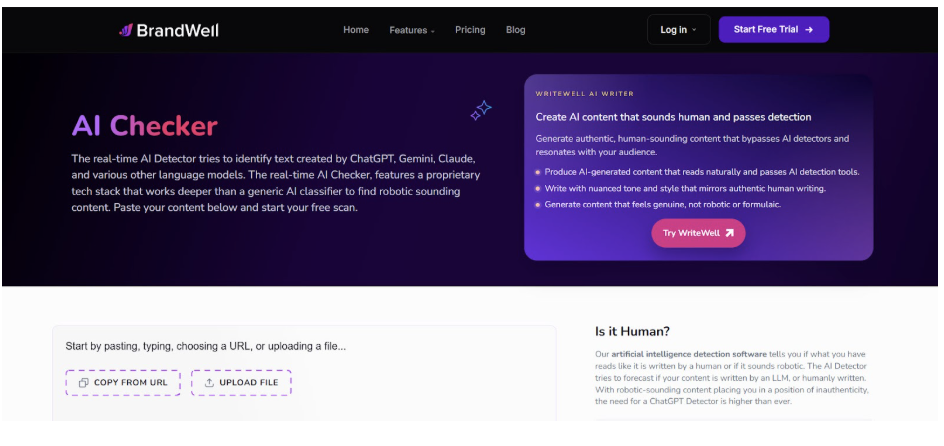The height and width of the screenshot is (446, 944).
Task: Click the copy icon beside COPY FROM URL
Action: (84, 383)
